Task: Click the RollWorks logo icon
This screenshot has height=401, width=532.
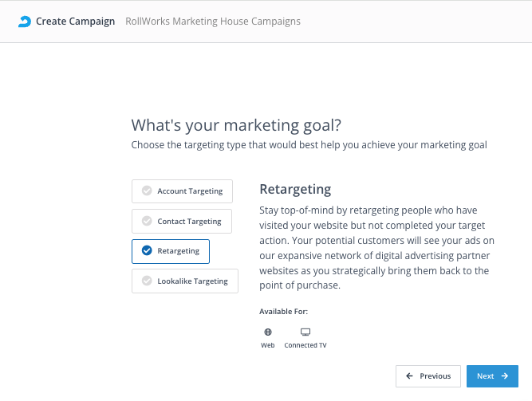Action: (25, 22)
